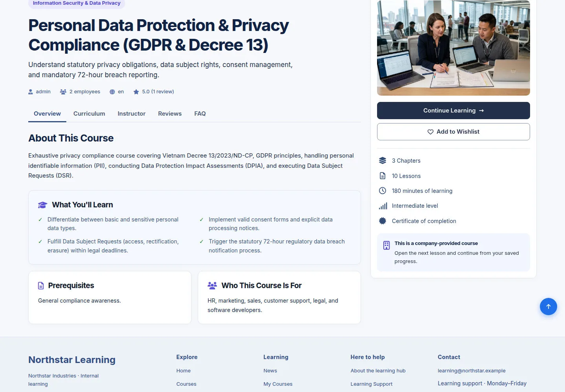Switch to the Curriculum tab
Screen dimensions: 565x392
pyautogui.click(x=89, y=114)
